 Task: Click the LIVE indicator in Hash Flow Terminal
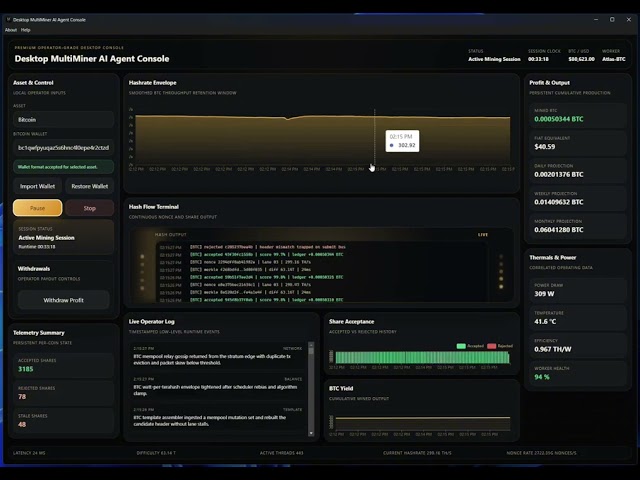tap(483, 235)
